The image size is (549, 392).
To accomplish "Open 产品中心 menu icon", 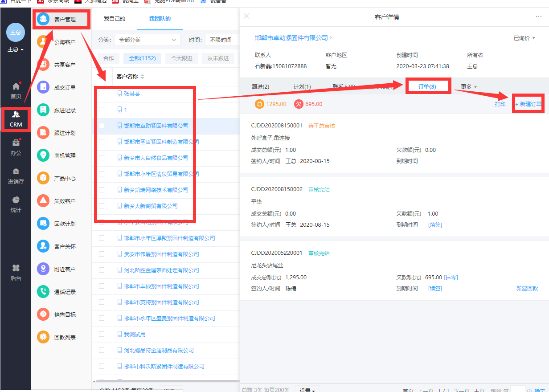I will pyautogui.click(x=43, y=178).
